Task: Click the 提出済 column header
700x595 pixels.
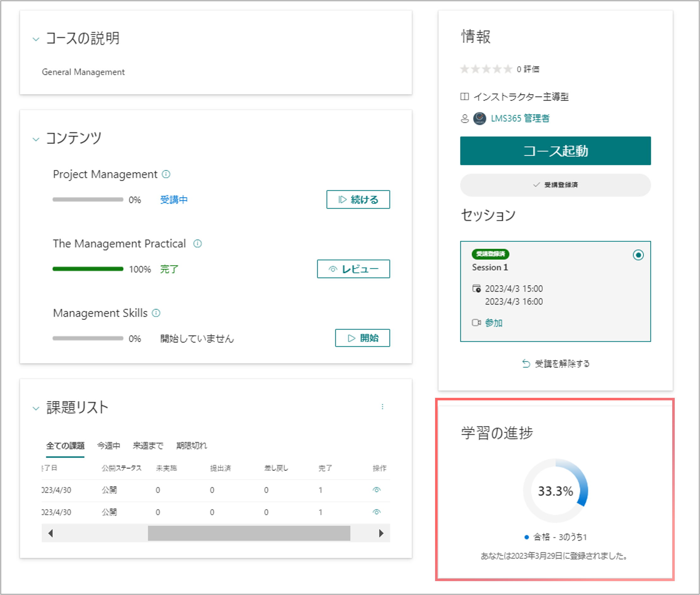Action: (220, 468)
